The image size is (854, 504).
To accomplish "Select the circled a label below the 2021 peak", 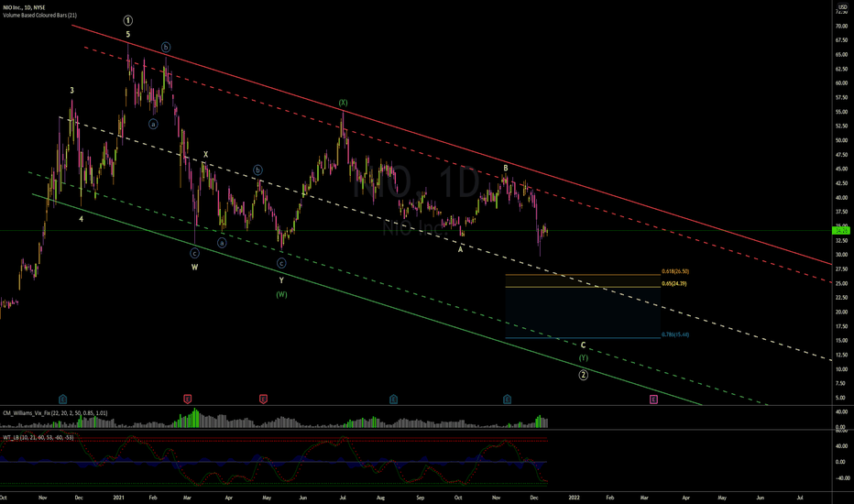I will click(154, 125).
